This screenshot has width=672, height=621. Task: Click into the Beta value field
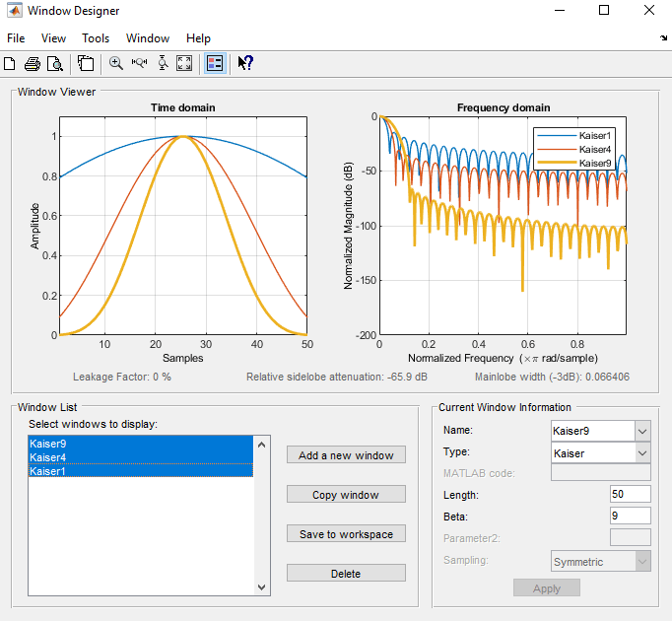[630, 516]
